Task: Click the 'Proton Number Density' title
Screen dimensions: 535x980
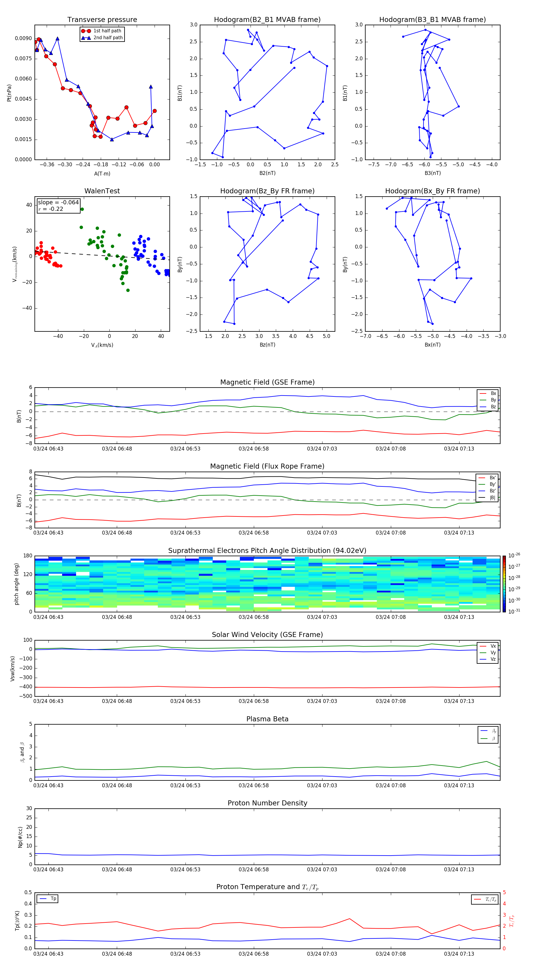Action: point(267,803)
